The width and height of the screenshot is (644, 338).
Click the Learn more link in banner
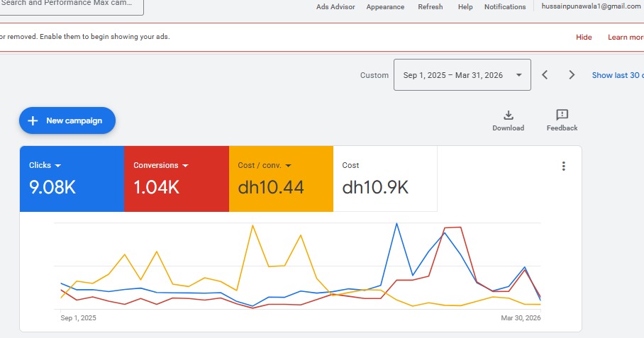[626, 38]
